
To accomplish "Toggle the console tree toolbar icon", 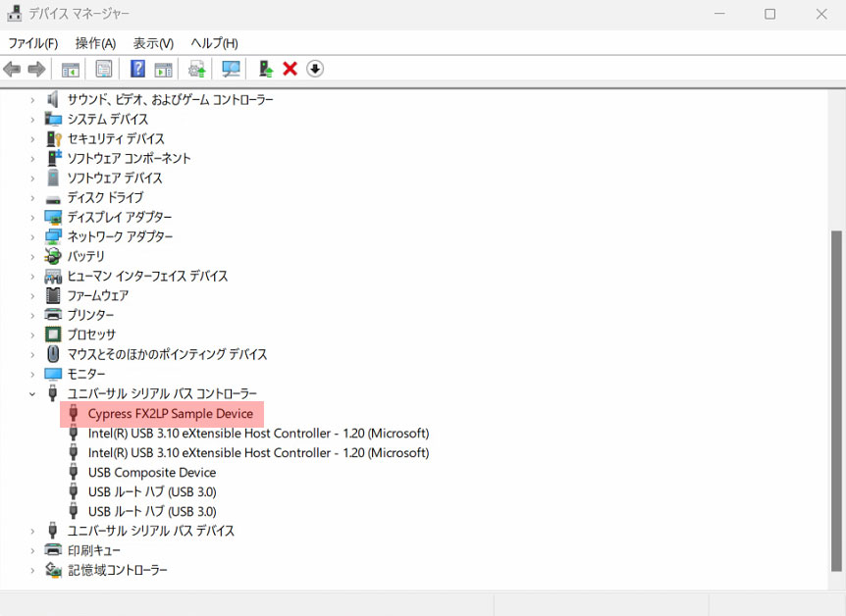I will tap(71, 69).
